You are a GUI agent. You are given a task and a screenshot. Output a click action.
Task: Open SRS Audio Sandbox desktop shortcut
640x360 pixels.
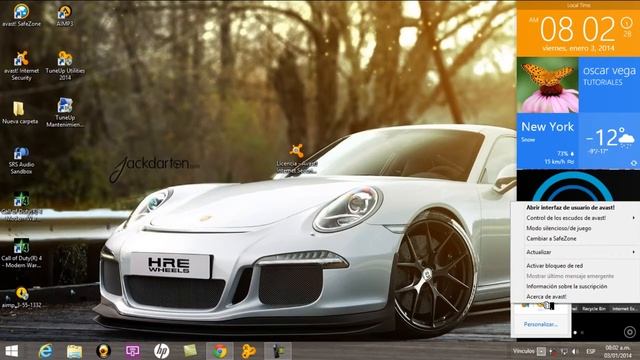click(x=21, y=161)
